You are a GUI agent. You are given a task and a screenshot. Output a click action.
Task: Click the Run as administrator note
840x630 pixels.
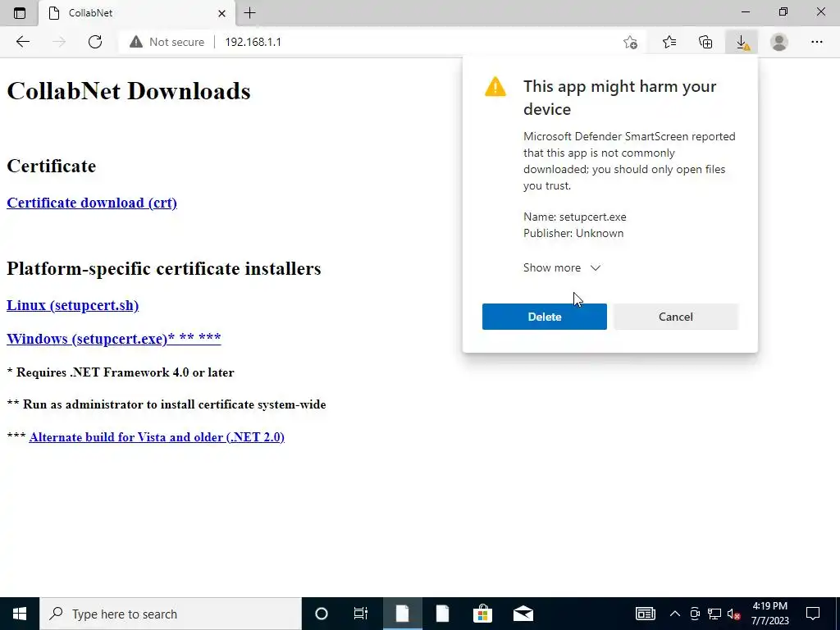166,404
